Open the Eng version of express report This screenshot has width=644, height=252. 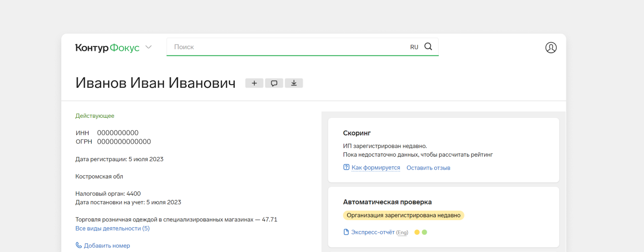point(402,233)
